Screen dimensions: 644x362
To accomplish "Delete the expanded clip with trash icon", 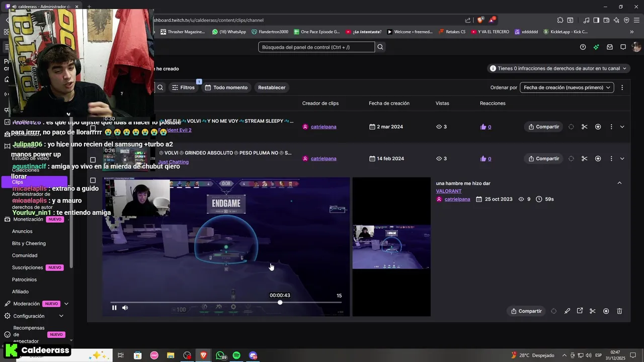I will [x=619, y=311].
